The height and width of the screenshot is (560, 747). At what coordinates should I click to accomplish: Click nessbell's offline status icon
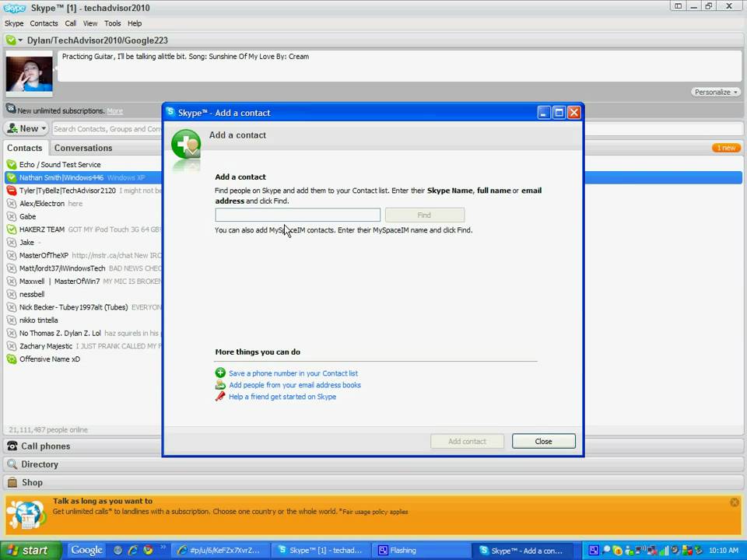[x=12, y=294]
